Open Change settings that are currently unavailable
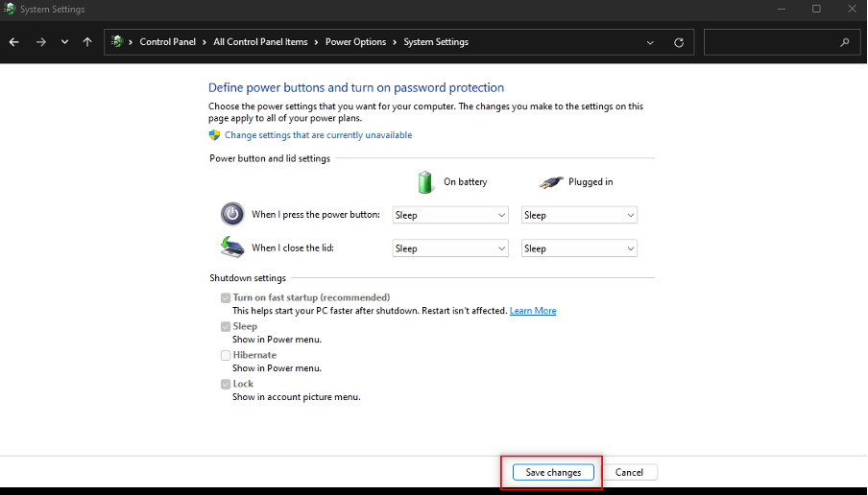 point(318,135)
